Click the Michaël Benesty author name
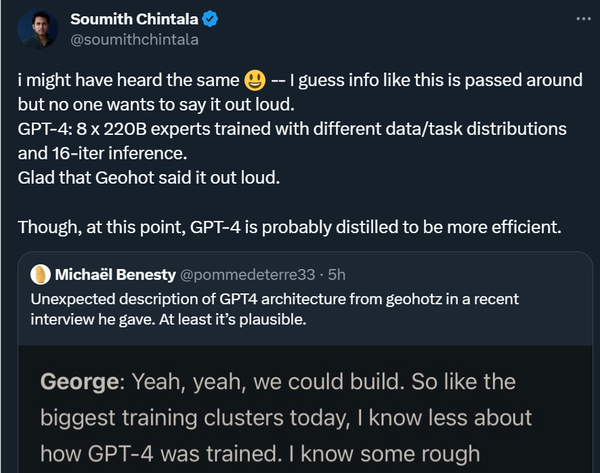The image size is (600, 473). coord(115,274)
